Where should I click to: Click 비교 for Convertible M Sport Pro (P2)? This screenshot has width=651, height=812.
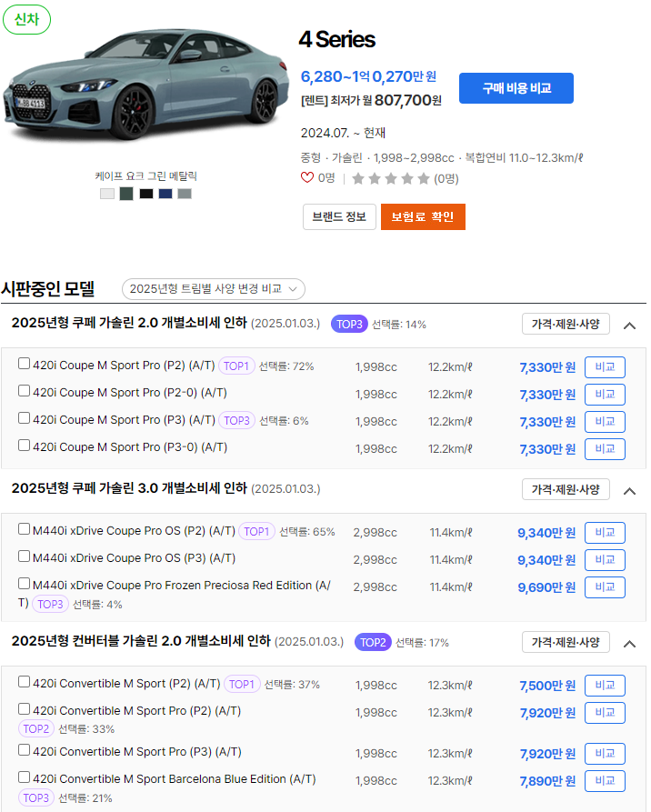click(605, 713)
